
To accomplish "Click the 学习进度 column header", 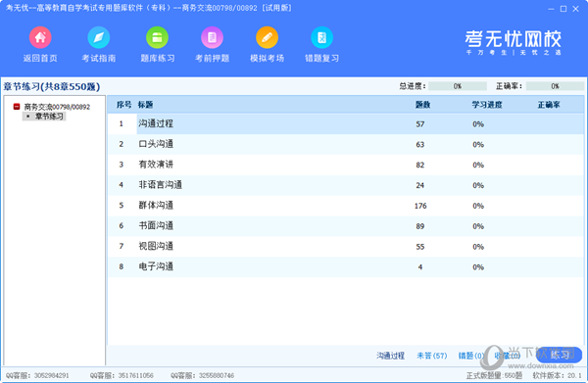I will coord(487,105).
